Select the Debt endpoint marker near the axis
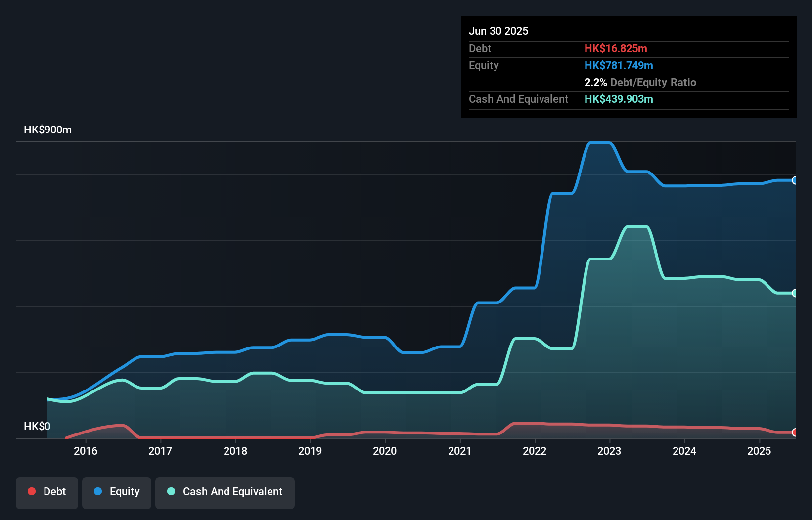The width and height of the screenshot is (812, 520). [795, 432]
